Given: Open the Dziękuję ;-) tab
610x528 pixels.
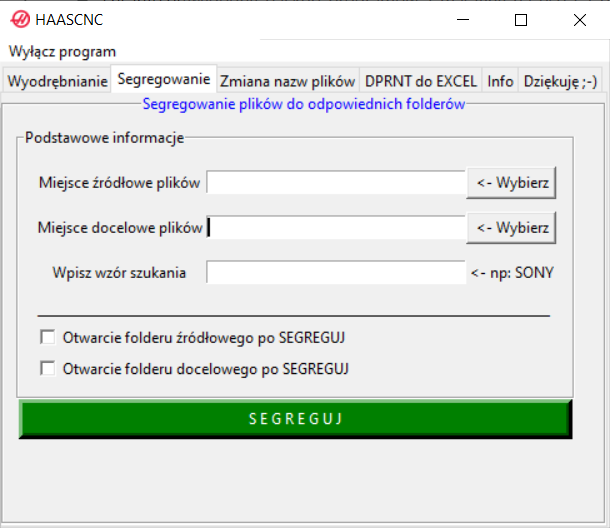Looking at the screenshot, I should (560, 81).
